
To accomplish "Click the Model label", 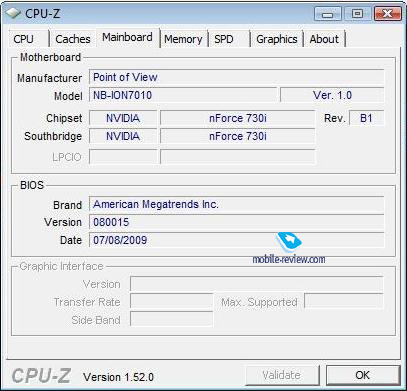I will click(68, 96).
